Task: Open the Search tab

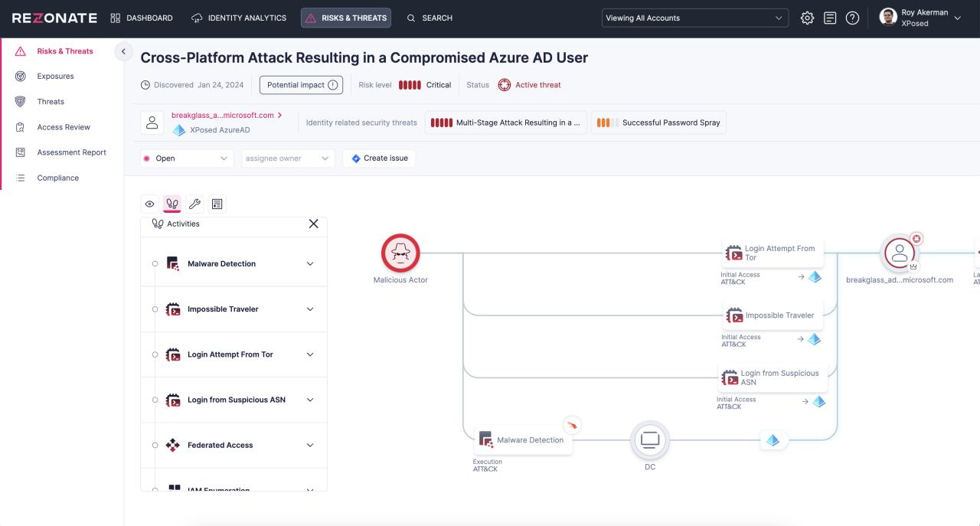Action: [430, 18]
